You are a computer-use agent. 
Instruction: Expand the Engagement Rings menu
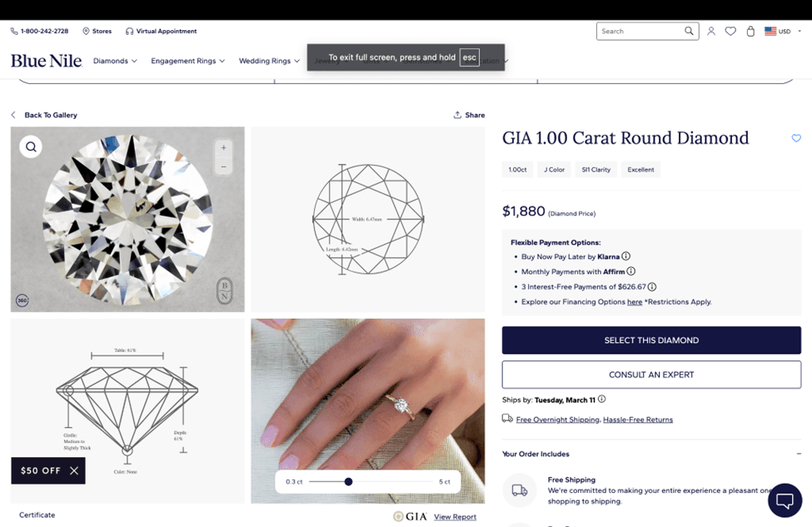coord(187,61)
